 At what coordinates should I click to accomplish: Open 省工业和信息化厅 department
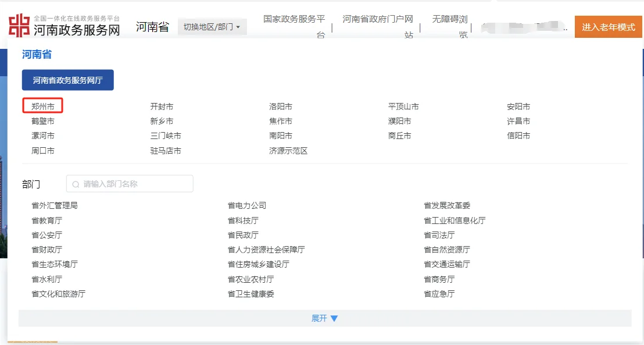(455, 221)
